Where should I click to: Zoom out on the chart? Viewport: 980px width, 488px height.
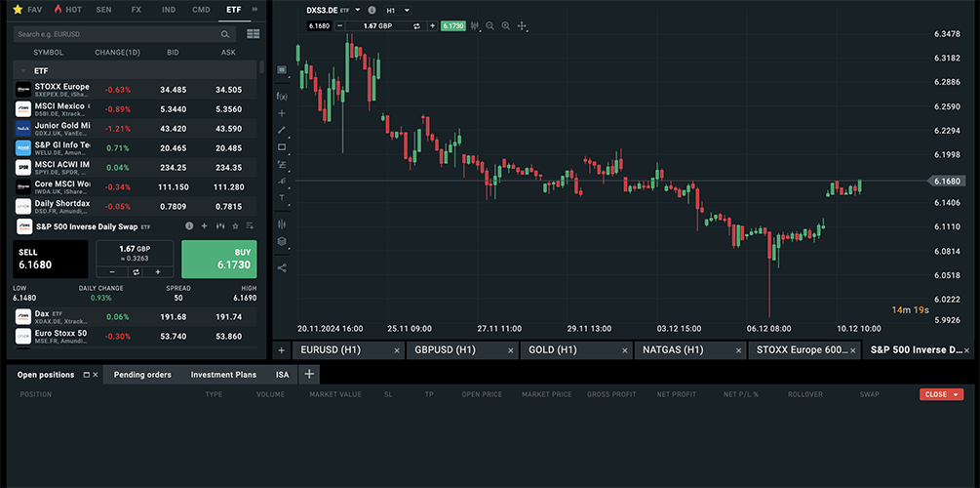point(490,26)
